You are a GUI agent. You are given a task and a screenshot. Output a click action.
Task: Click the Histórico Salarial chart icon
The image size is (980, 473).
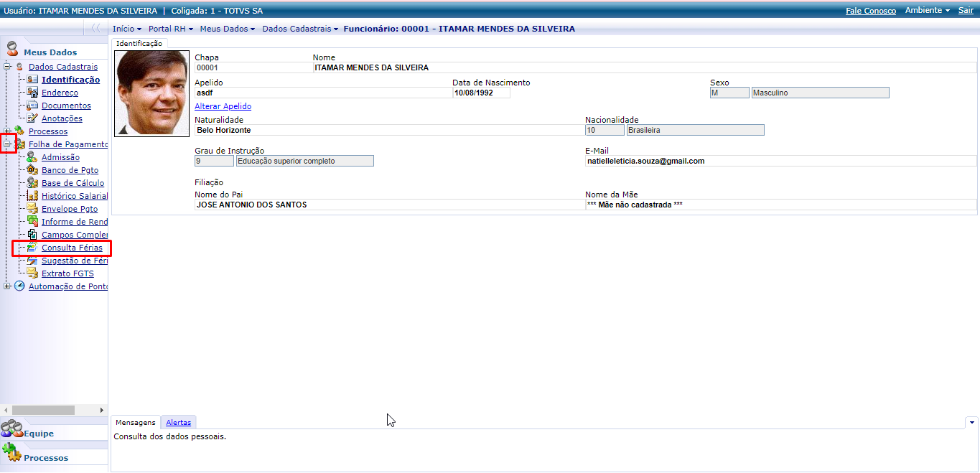pyautogui.click(x=32, y=196)
